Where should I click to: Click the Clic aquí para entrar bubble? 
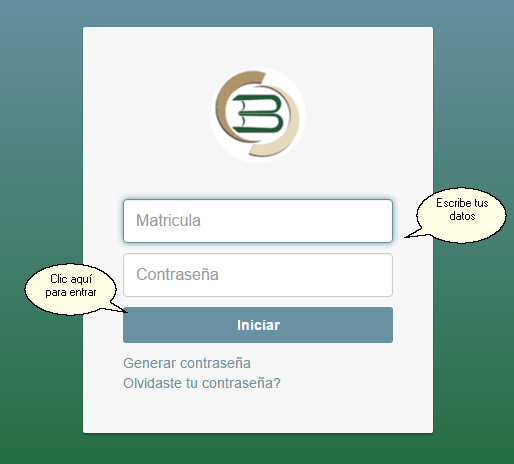[x=71, y=289]
